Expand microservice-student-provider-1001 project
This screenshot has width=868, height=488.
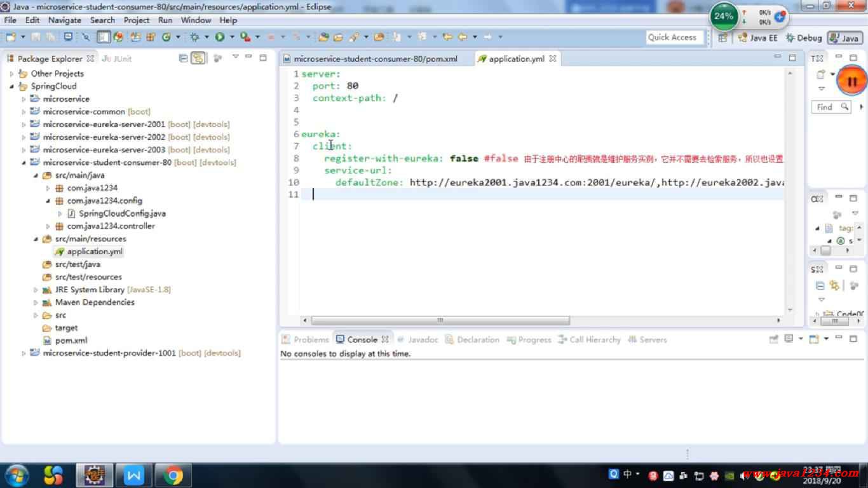tap(24, 353)
